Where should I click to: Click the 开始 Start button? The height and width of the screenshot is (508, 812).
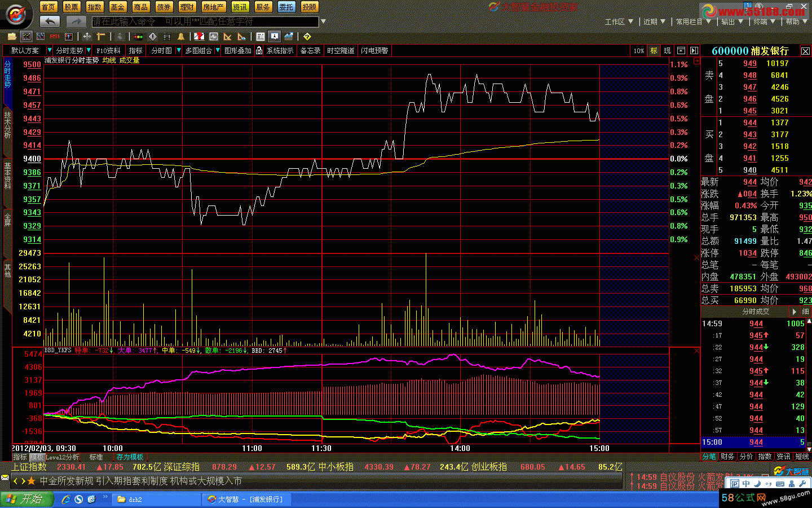[27, 499]
